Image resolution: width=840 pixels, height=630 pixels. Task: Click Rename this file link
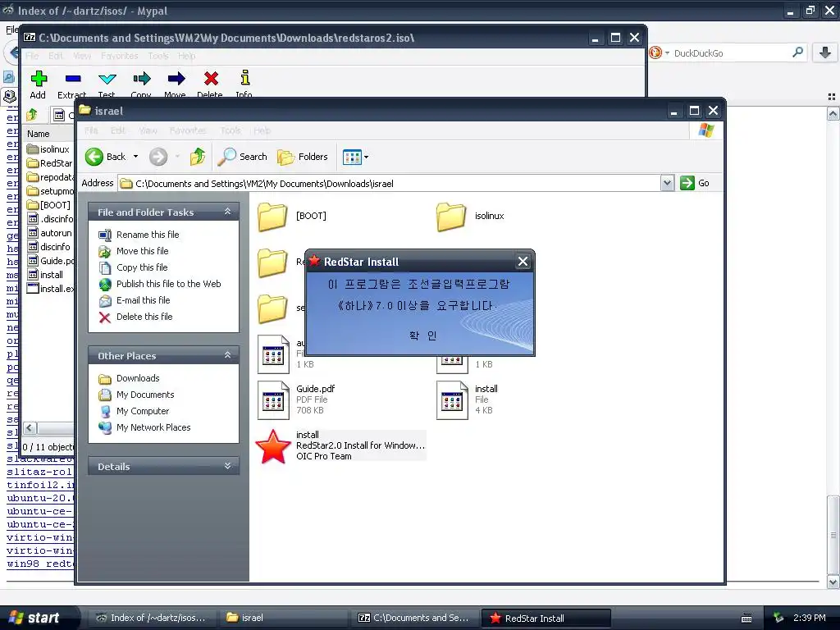coord(148,235)
